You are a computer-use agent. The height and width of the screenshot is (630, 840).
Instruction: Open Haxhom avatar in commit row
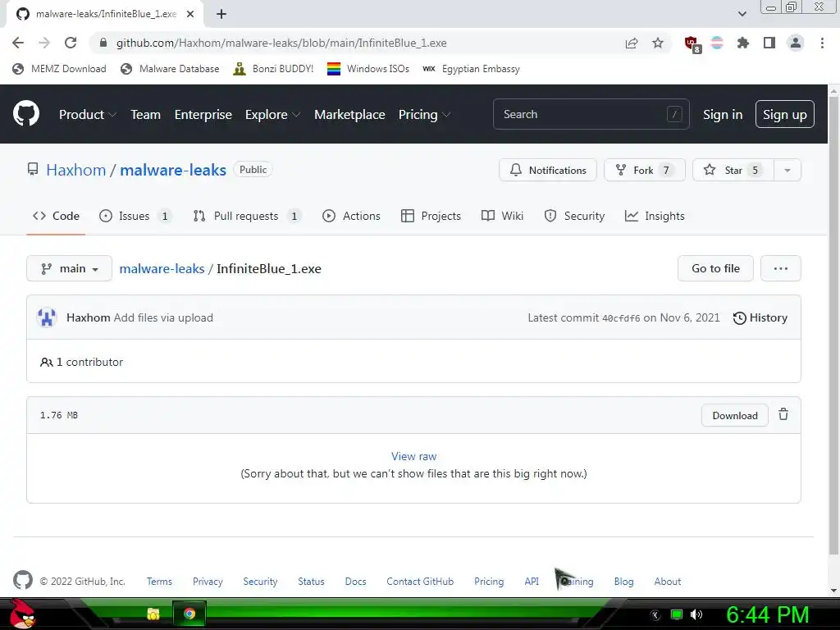tap(47, 317)
